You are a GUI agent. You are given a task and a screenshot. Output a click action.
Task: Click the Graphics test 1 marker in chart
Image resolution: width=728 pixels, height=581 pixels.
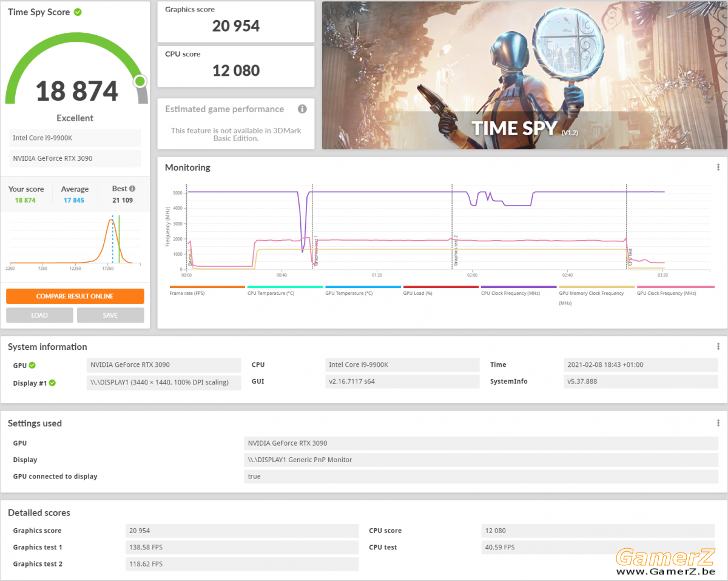click(315, 250)
